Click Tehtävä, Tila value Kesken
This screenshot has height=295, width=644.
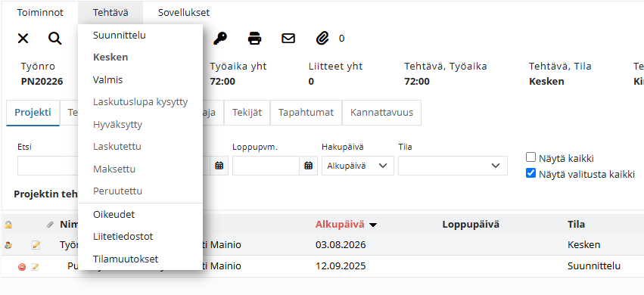point(546,82)
